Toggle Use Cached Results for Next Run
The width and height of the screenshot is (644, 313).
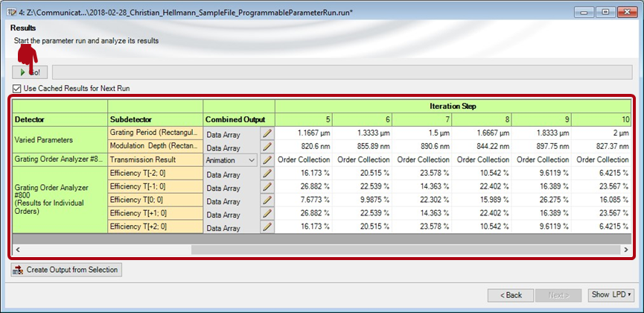tap(17, 88)
